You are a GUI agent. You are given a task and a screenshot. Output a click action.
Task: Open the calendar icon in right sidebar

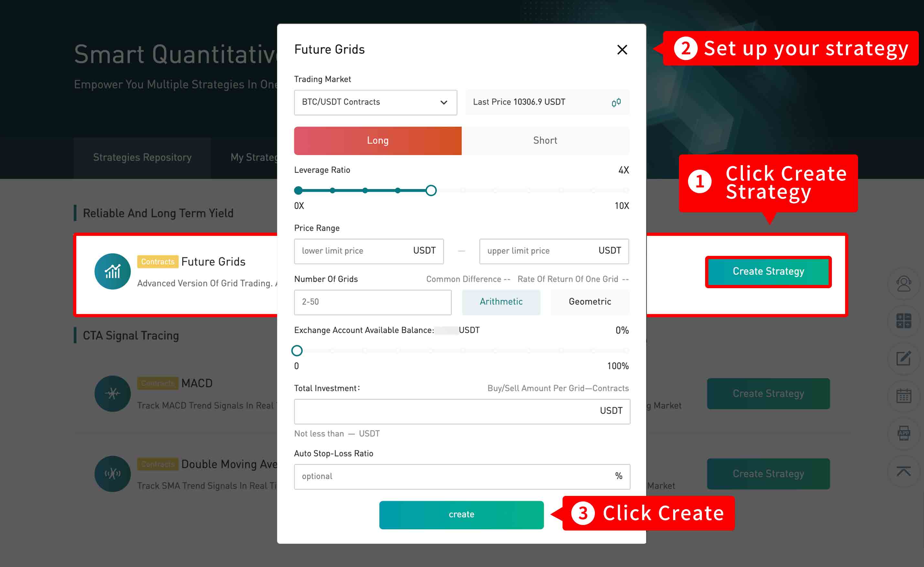point(903,396)
